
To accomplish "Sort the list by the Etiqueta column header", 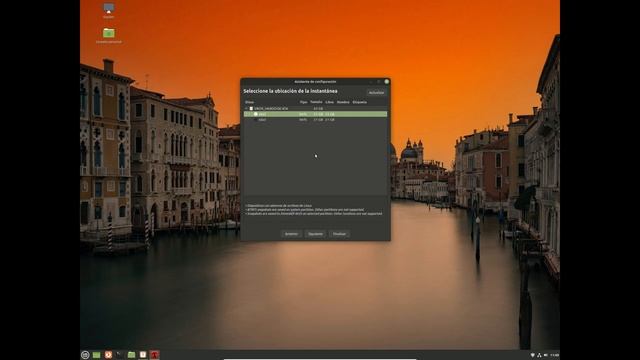I will pos(360,102).
